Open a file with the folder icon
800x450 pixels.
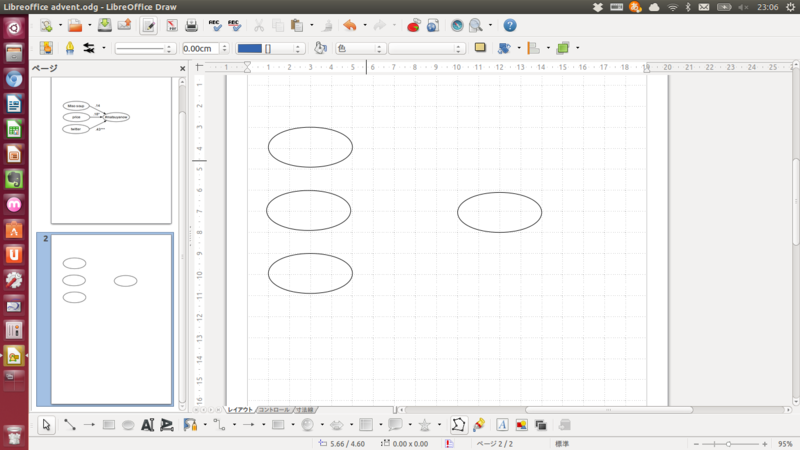coord(75,25)
